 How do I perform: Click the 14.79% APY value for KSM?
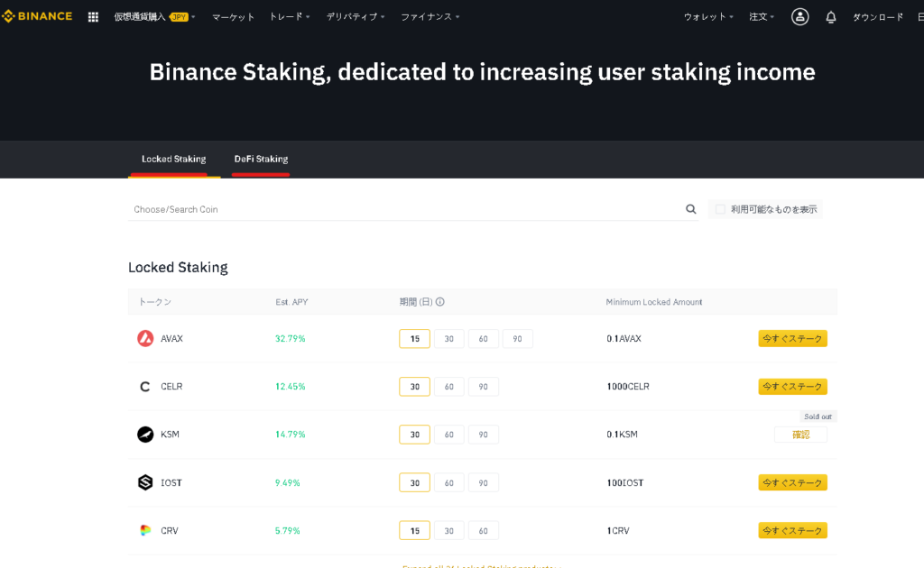(x=290, y=435)
